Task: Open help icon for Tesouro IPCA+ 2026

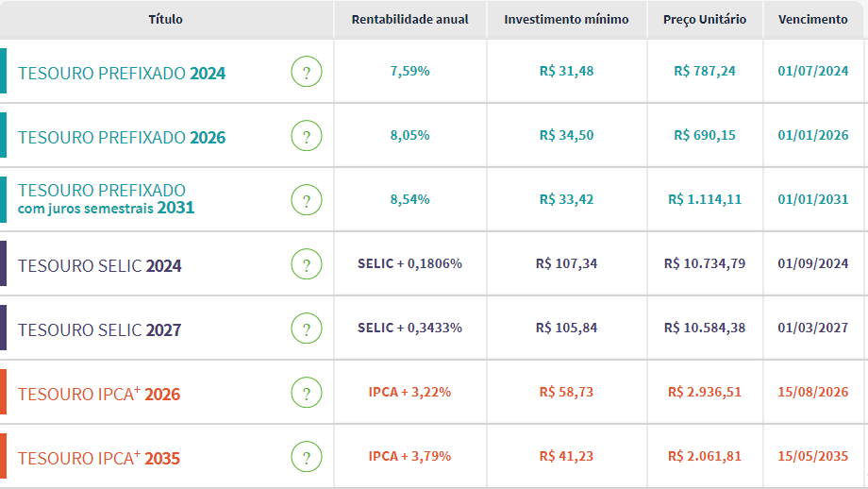Action: [307, 393]
